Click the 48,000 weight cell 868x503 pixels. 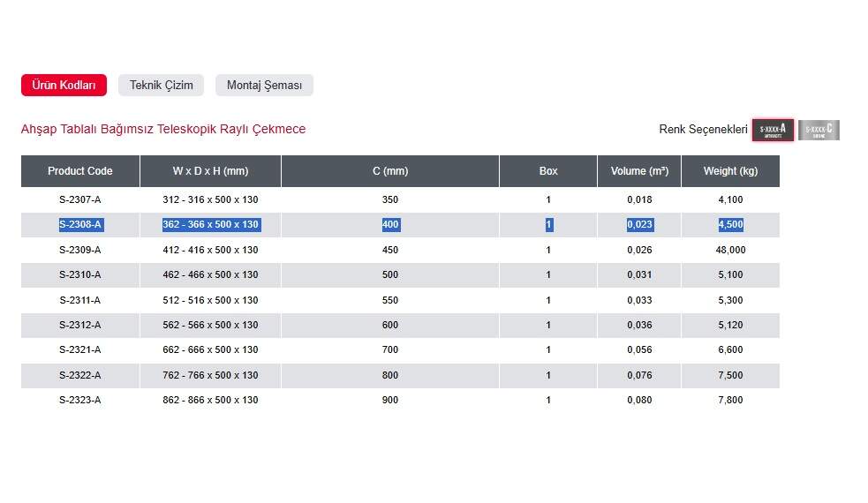(x=730, y=251)
